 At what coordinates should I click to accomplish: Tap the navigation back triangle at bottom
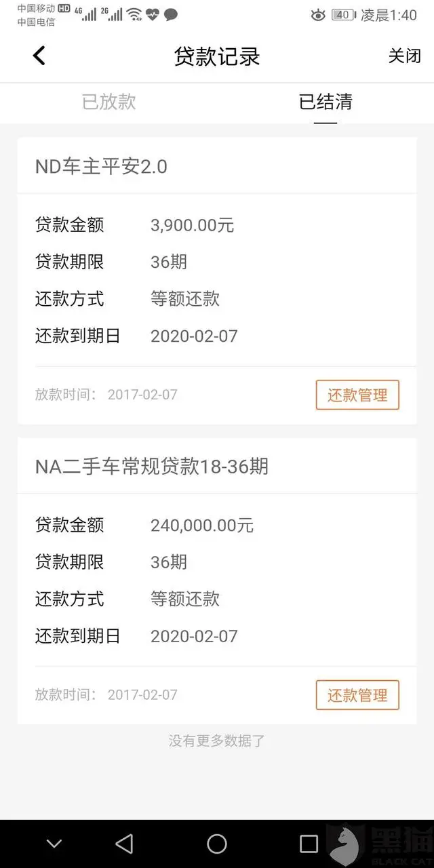coord(125,843)
